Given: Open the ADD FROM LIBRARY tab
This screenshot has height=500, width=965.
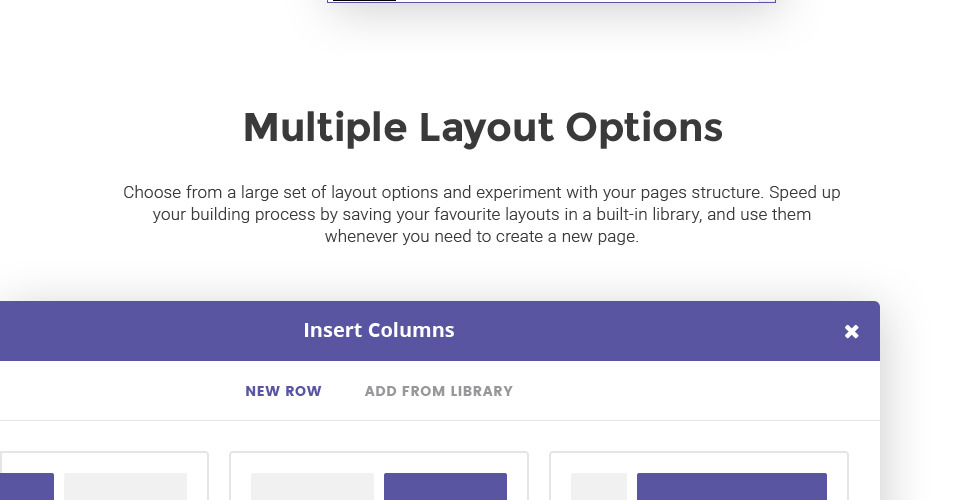Looking at the screenshot, I should coord(438,391).
